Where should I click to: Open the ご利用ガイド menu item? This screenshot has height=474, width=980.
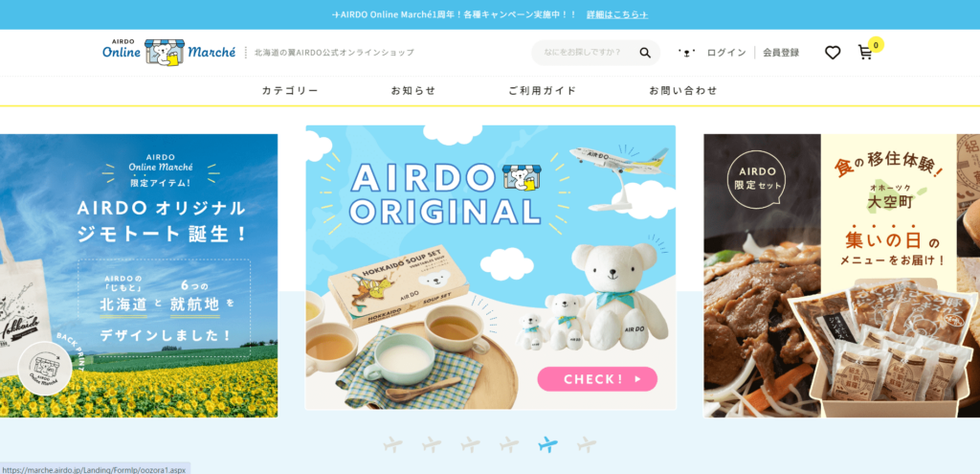click(x=543, y=91)
